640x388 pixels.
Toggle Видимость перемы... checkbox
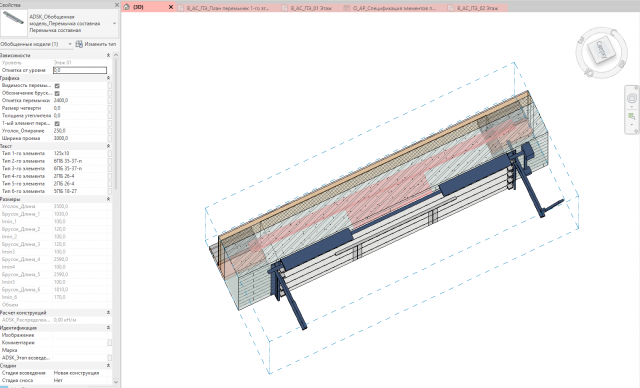57,86
